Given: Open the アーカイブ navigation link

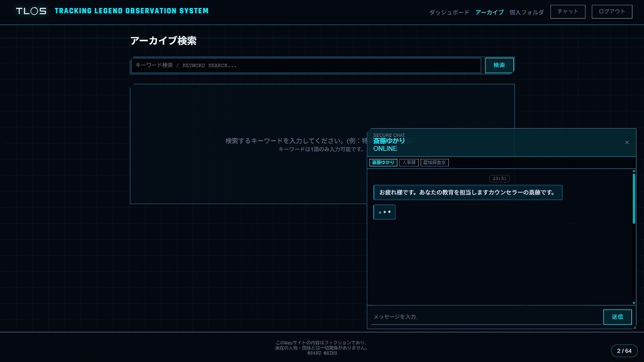Looking at the screenshot, I should tap(489, 12).
